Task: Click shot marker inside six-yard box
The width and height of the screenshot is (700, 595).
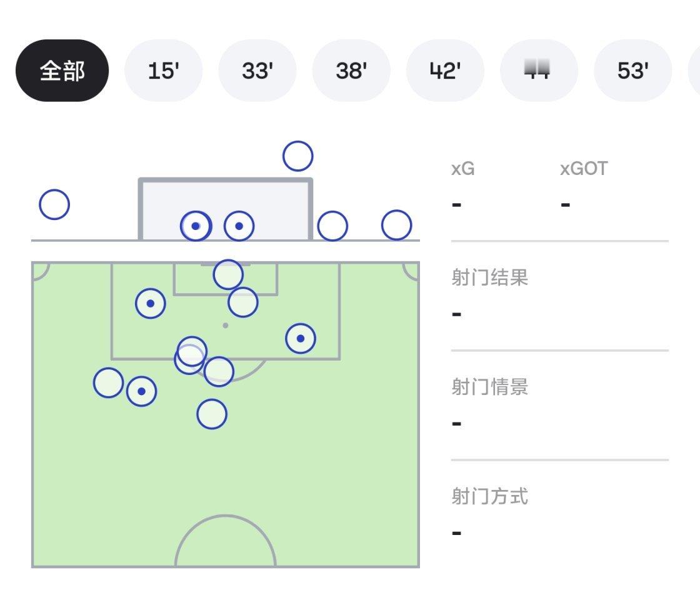Action: pos(228,274)
